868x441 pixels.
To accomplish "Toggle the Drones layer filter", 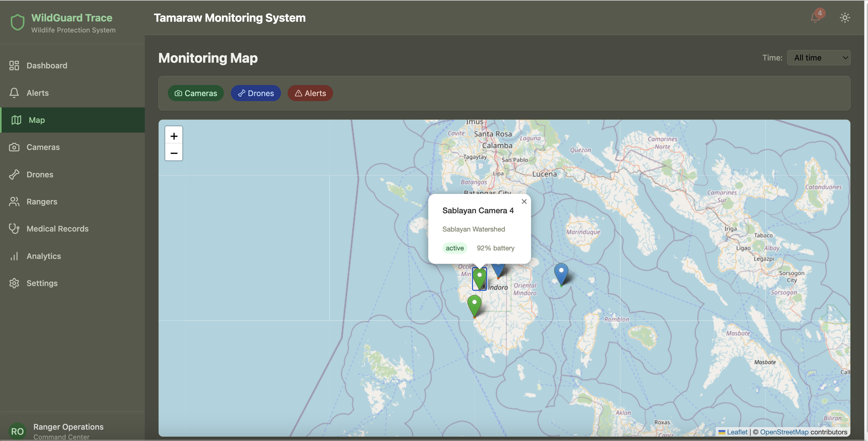I will 256,93.
